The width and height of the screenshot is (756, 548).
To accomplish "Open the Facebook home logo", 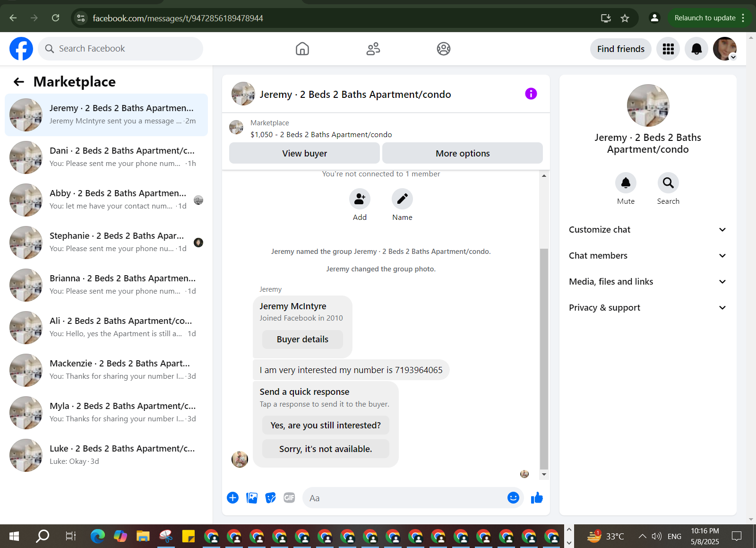I will tap(21, 49).
